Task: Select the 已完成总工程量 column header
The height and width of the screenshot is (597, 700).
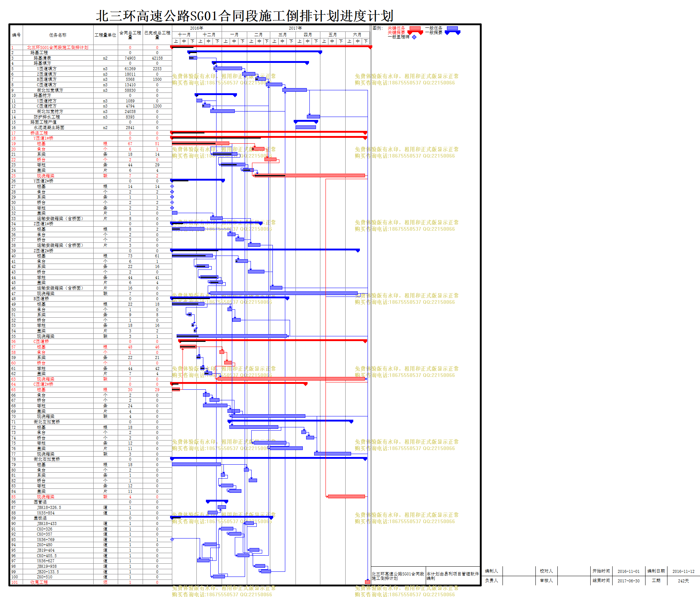Action: point(157,35)
